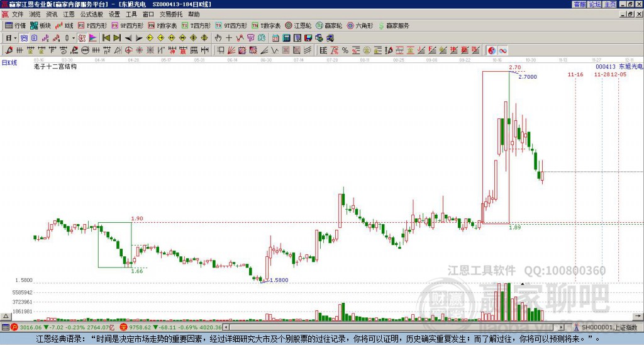This screenshot has width=644, height=345.
Task: Click the 论坛 forum link
Action: (x=595, y=4)
